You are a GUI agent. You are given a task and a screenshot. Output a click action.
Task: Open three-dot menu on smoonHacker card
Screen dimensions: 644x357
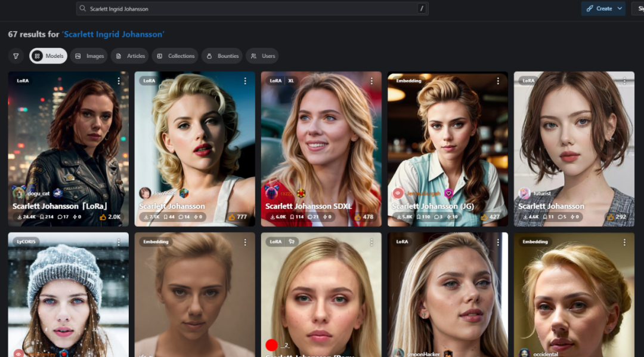coord(498,242)
